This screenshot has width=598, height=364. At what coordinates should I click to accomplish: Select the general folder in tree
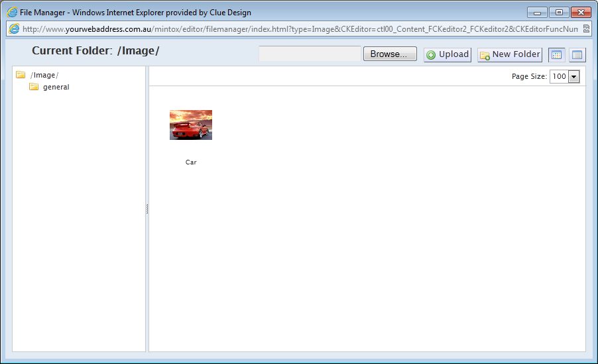coord(56,87)
